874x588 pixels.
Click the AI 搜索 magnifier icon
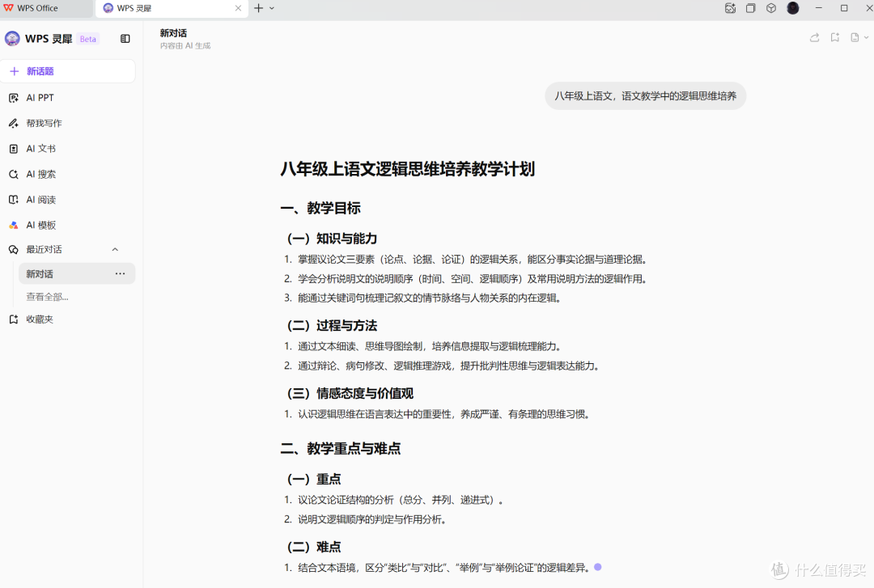point(14,175)
